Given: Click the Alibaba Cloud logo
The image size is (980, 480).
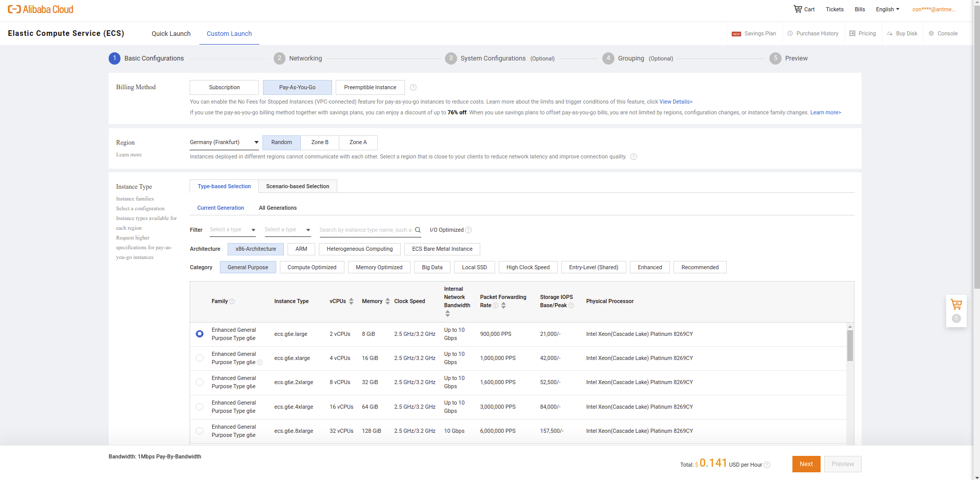Looking at the screenshot, I should click(40, 9).
